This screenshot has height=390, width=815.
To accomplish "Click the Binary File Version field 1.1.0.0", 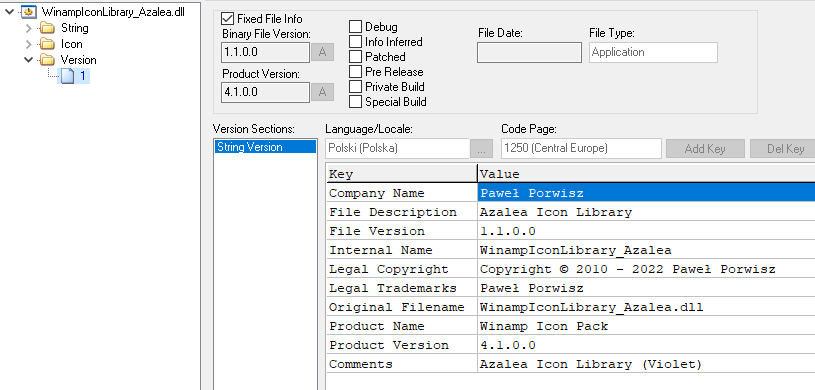I will [x=266, y=53].
